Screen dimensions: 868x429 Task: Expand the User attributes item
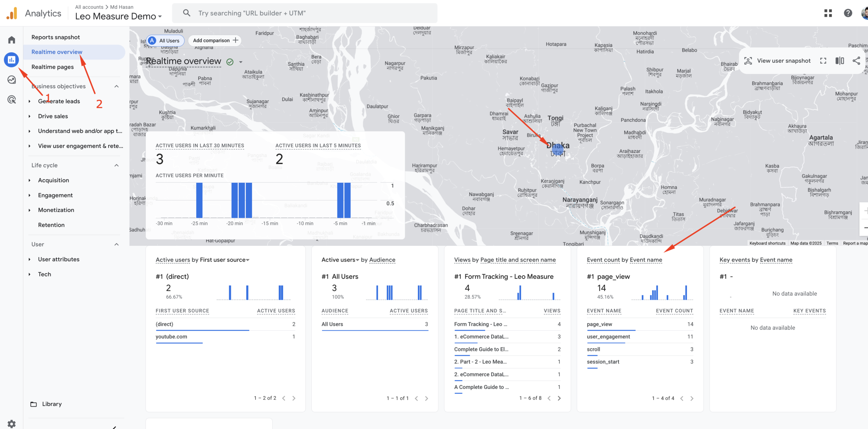point(29,259)
